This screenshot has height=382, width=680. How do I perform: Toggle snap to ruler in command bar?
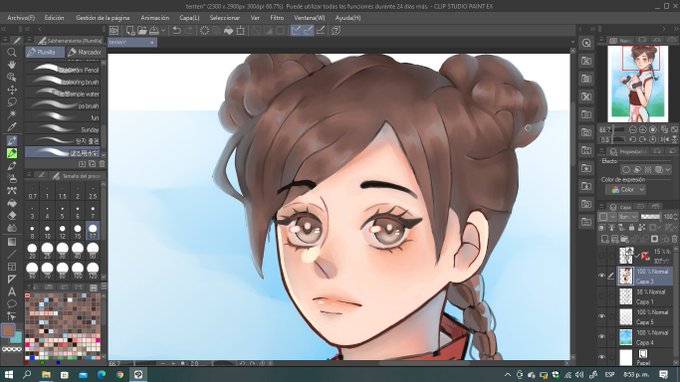click(296, 30)
